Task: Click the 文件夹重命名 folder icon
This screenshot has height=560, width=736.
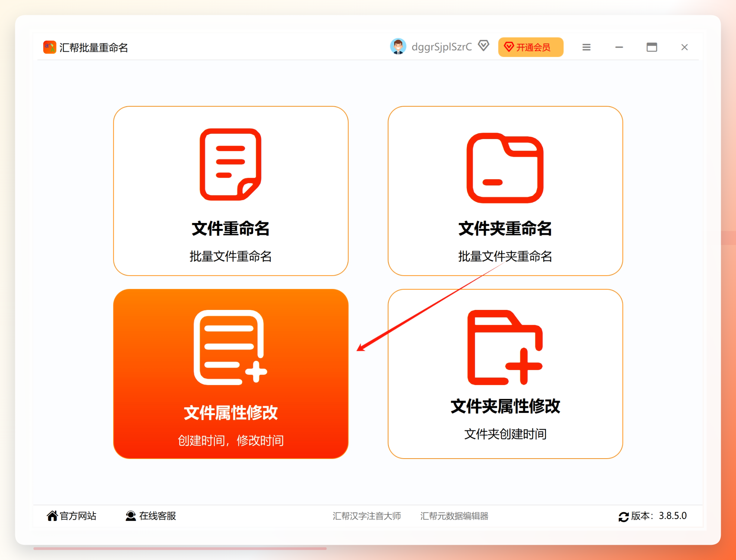Action: point(505,168)
